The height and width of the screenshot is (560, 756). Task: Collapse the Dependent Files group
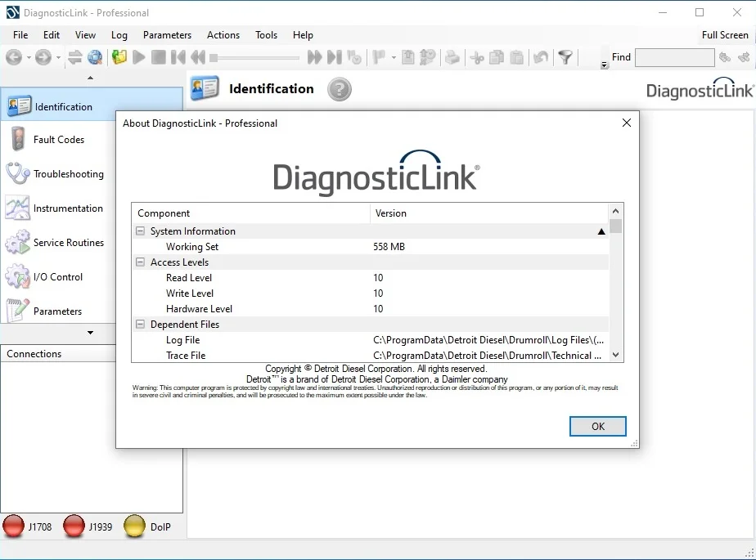140,325
